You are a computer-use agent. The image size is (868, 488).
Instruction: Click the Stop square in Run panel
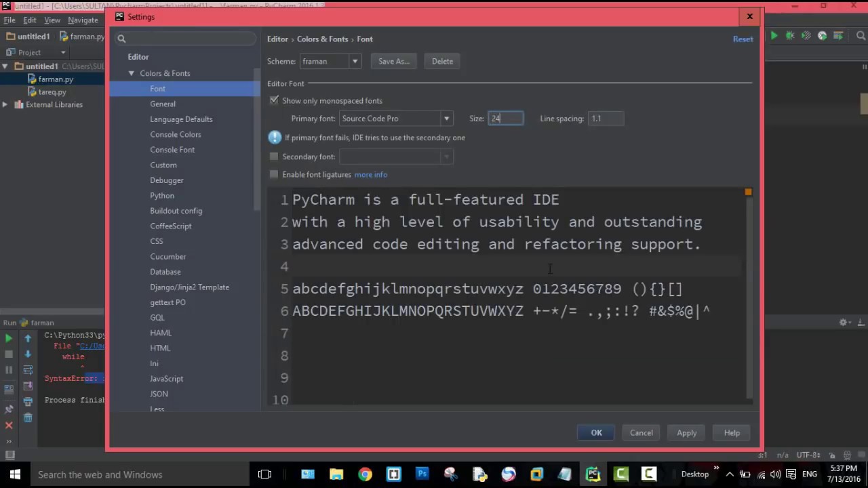click(9, 354)
